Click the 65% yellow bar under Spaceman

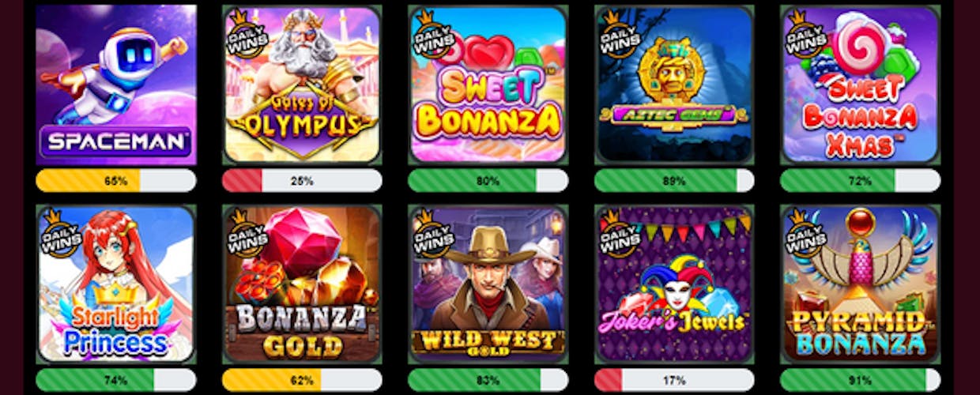pyautogui.click(x=116, y=181)
